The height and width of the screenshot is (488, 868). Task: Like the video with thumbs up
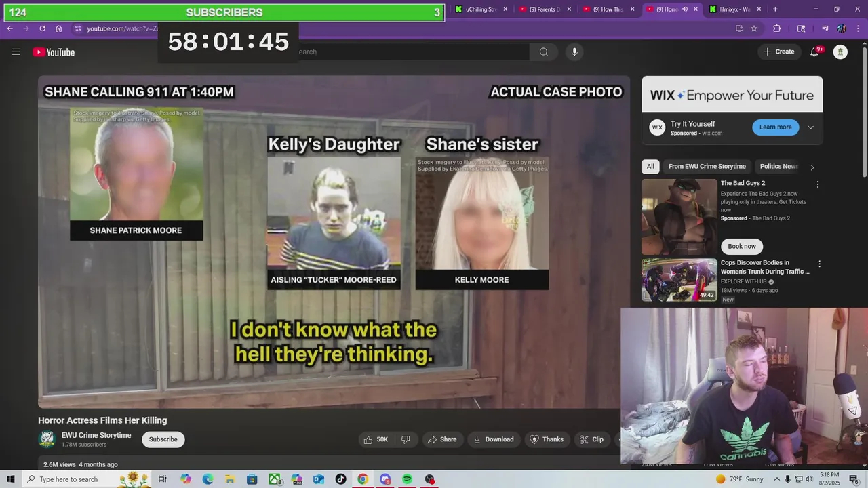click(x=376, y=439)
